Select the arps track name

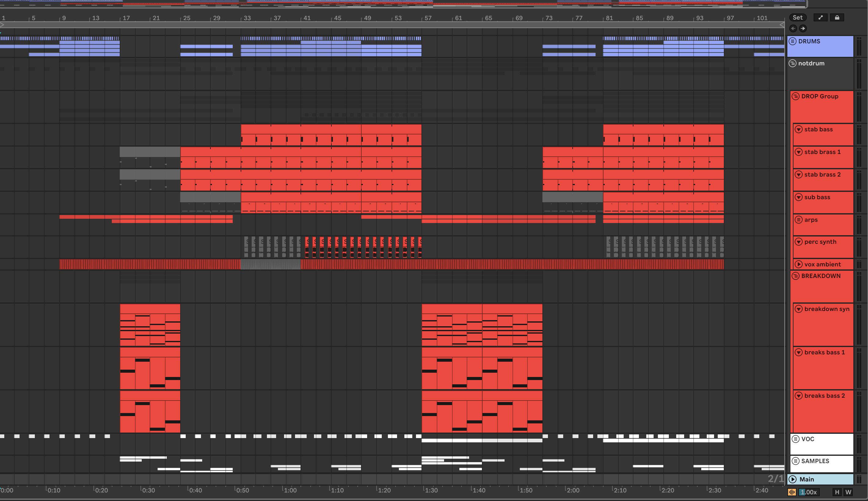tap(811, 220)
